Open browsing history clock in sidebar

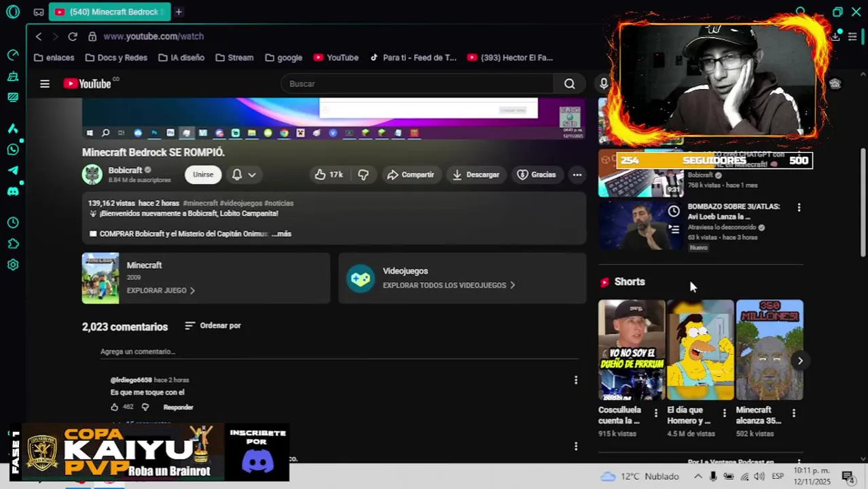[x=13, y=223]
